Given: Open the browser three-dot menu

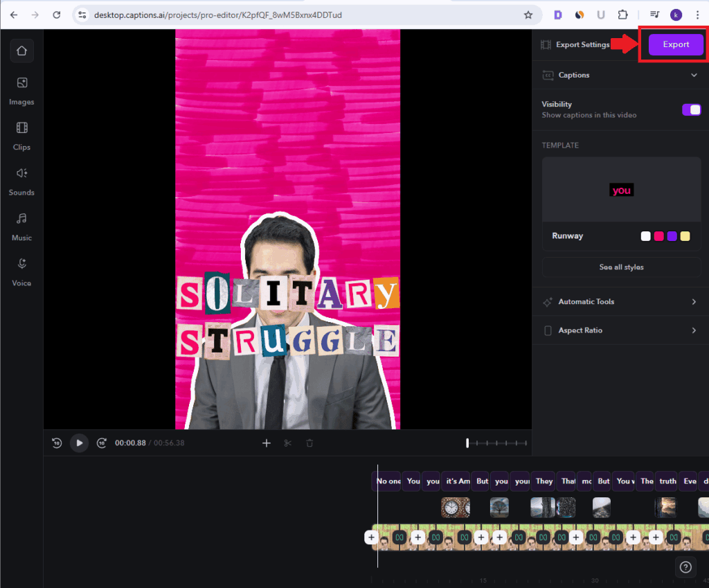Looking at the screenshot, I should (x=697, y=15).
